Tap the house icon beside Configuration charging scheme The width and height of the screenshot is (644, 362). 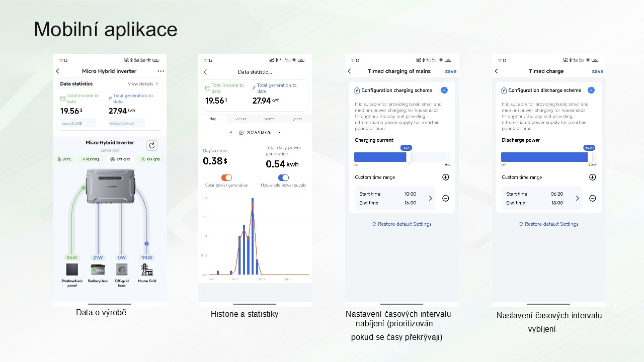[x=357, y=90]
